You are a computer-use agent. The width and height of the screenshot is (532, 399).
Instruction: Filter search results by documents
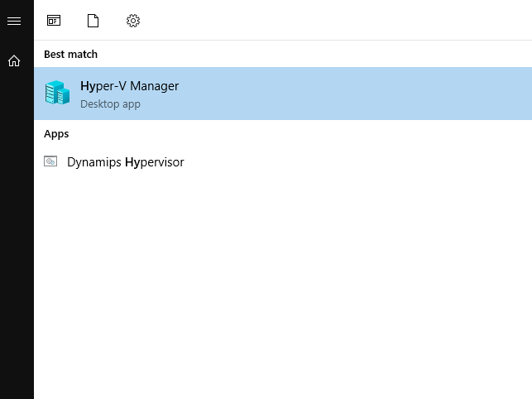pos(93,21)
